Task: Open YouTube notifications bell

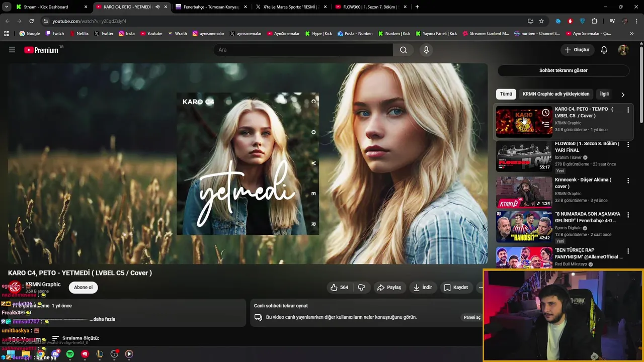Action: pos(604,50)
